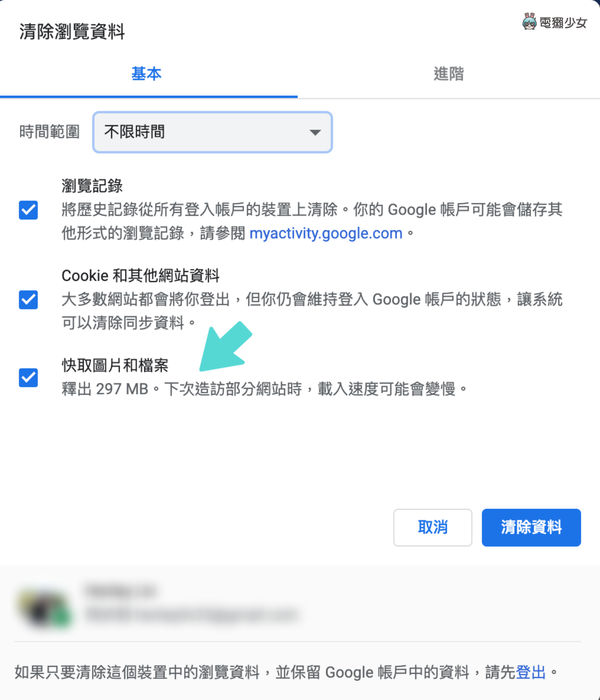Viewport: 600px width, 700px height.
Task: Click the 瀏覽記錄 option title
Action: click(92, 186)
